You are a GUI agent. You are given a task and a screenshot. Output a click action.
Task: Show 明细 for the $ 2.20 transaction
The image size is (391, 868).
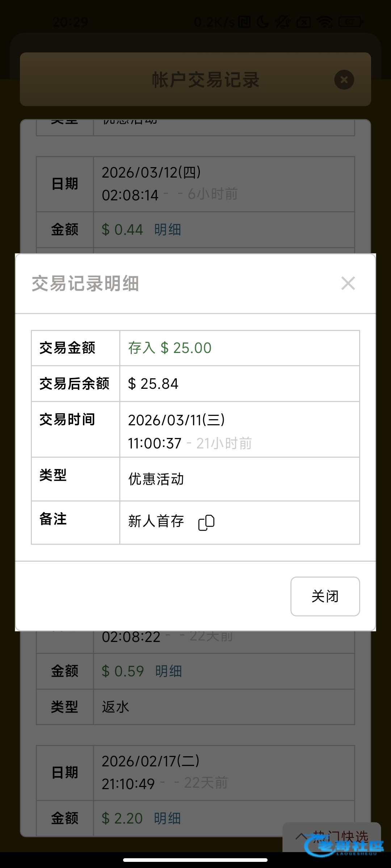pyautogui.click(x=167, y=818)
